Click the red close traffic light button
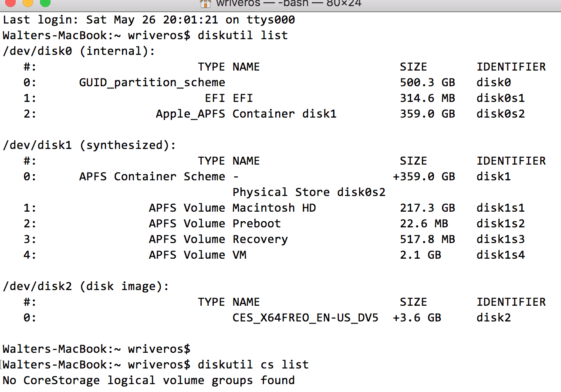 click(x=10, y=3)
